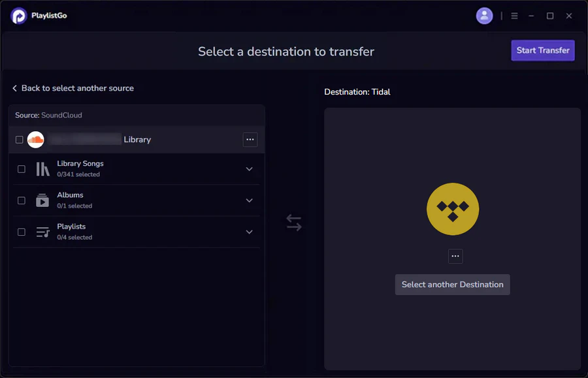
Task: Click the '0/341 selected' count text
Action: point(78,174)
